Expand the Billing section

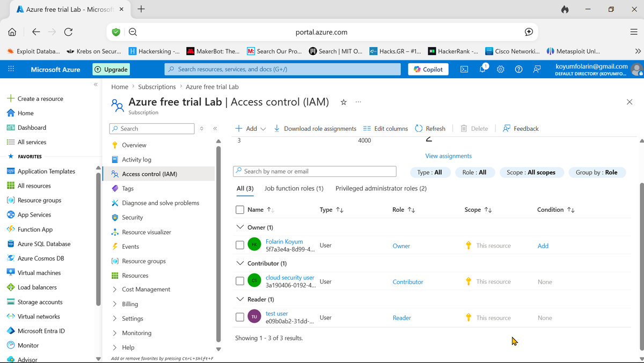[x=125, y=304]
